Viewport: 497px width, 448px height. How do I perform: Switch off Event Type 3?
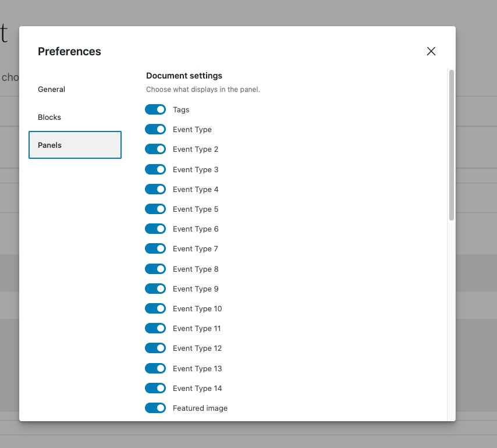tap(155, 169)
